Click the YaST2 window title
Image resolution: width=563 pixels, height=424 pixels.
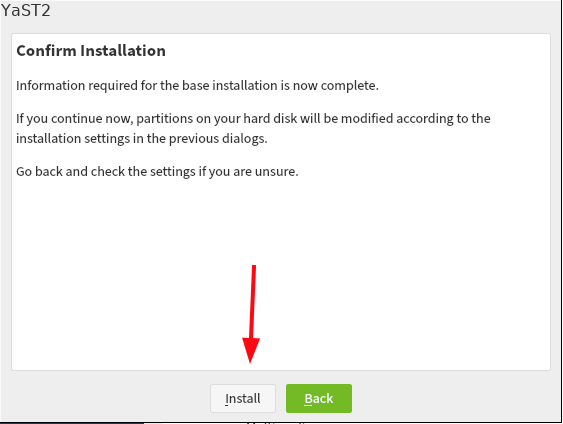pos(25,10)
